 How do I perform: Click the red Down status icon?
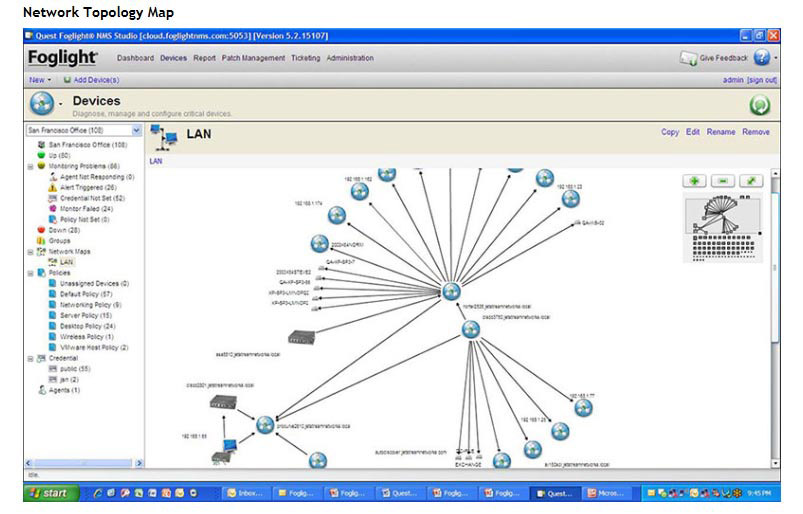(x=41, y=230)
